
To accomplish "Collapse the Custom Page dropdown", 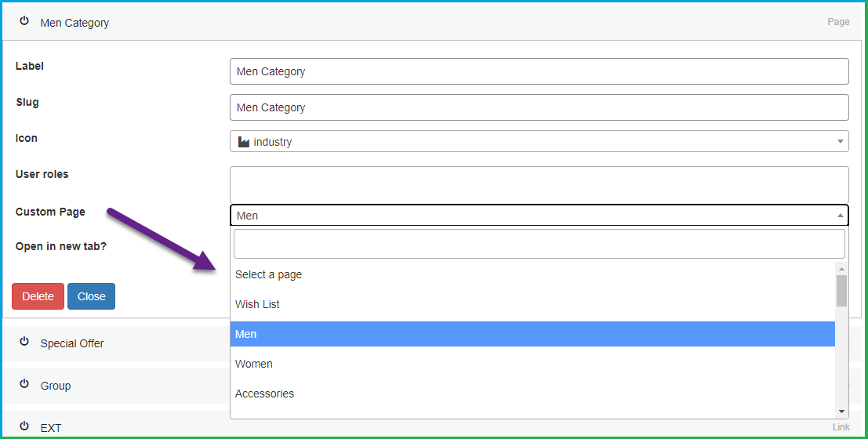I will pyautogui.click(x=841, y=216).
